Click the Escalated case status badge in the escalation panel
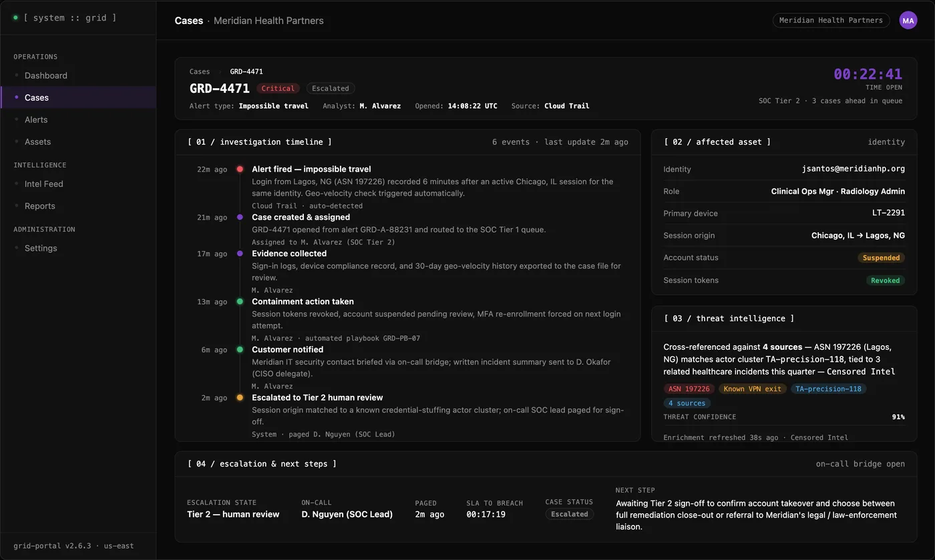This screenshot has height=560, width=935. coord(570,514)
